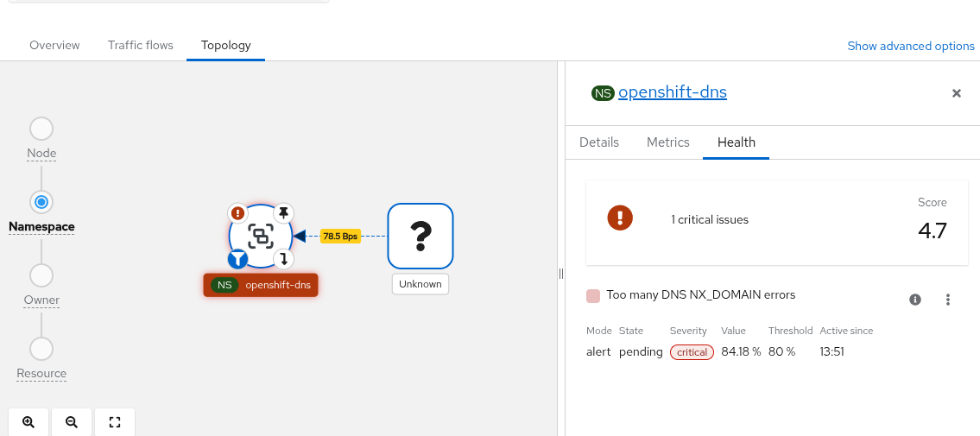Viewport: 980px width, 436px height.
Task: Click the NS badge in side panel header
Action: coord(604,93)
